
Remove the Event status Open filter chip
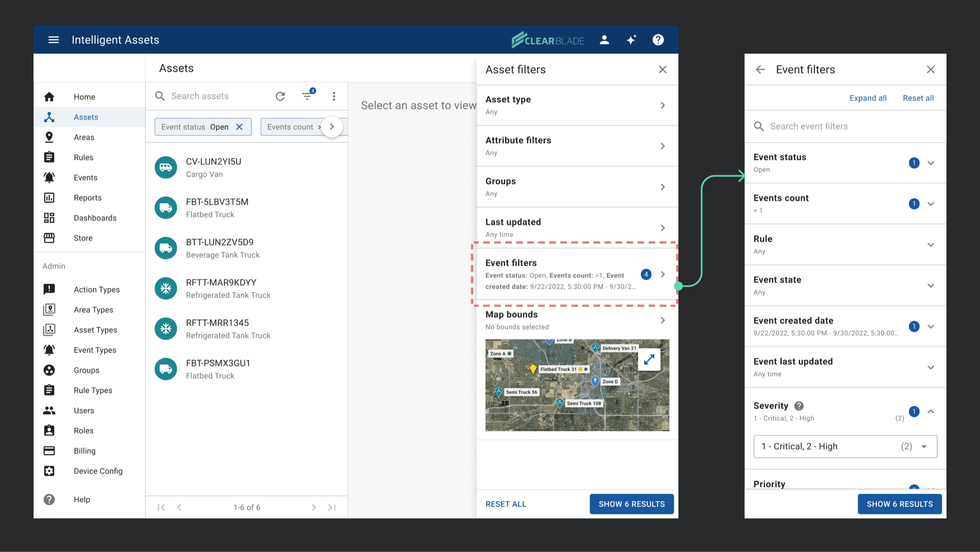[x=239, y=127]
